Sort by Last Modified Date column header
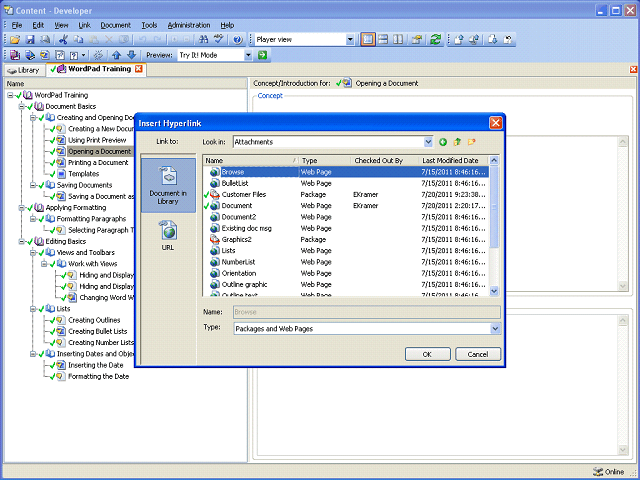Image resolution: width=640 pixels, height=480 pixels. tap(453, 161)
